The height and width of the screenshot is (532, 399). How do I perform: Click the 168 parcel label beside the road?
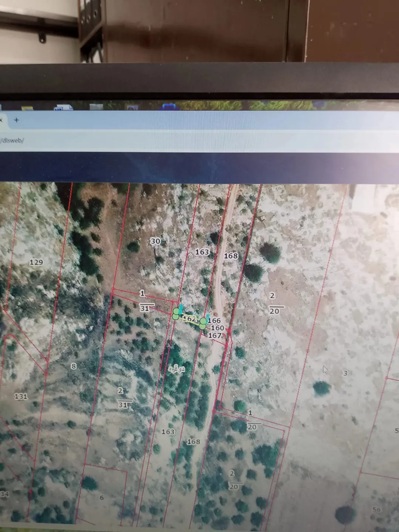(x=231, y=256)
